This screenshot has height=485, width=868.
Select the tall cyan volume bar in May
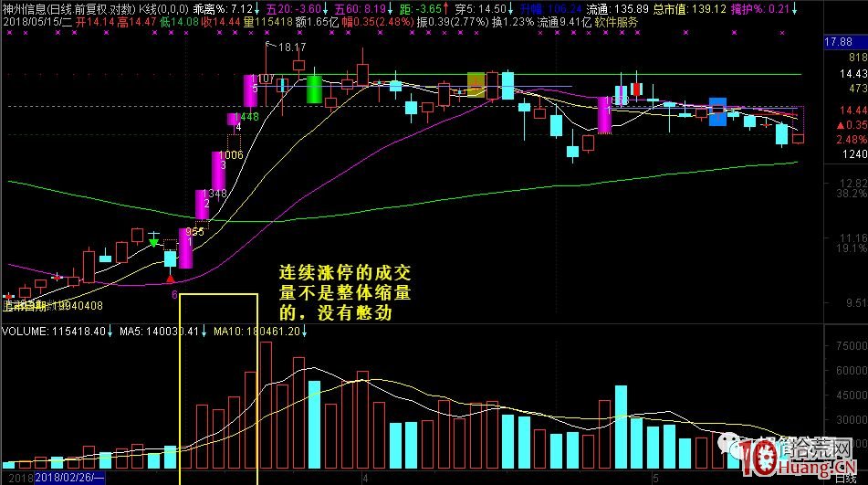pyautogui.click(x=621, y=427)
